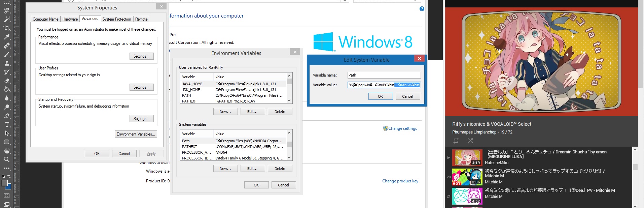Change Photoshop screen mode

[x=7, y=204]
